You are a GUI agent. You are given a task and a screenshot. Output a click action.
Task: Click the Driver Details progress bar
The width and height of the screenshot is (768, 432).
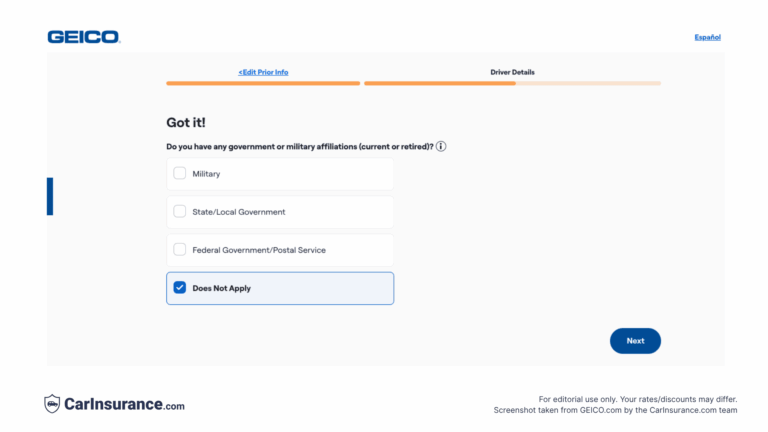coord(512,83)
